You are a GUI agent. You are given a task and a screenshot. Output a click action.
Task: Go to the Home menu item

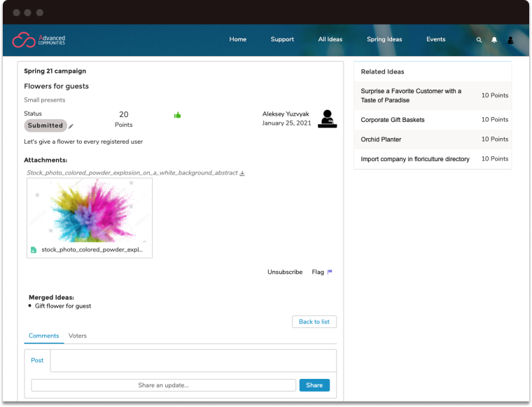click(x=238, y=39)
